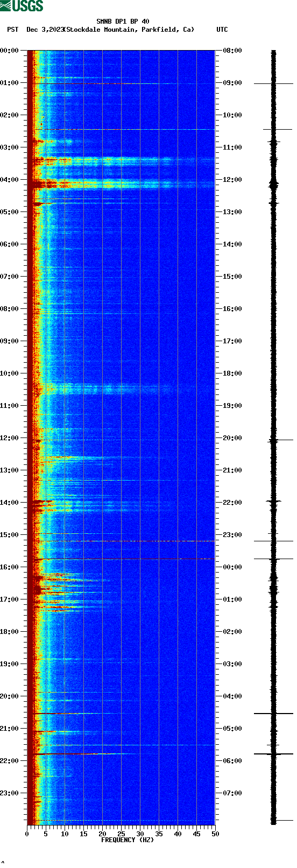Click the frequency axis tick label 40
The width and height of the screenshot is (297, 868).
(178, 834)
